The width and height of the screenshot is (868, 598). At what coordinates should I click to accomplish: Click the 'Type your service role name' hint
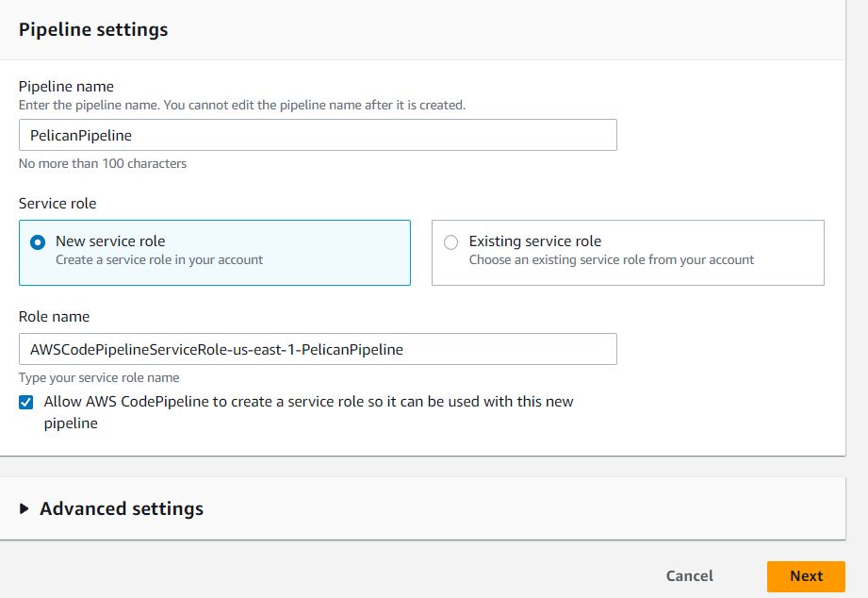click(99, 377)
